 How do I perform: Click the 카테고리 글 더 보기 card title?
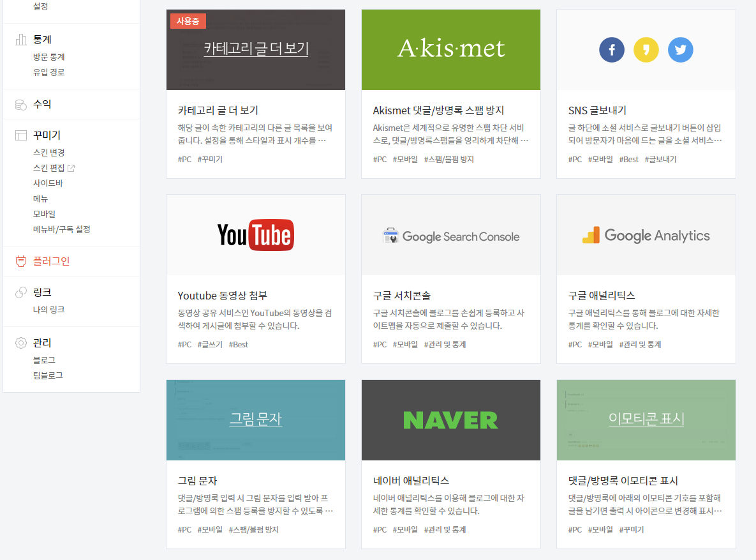(218, 110)
